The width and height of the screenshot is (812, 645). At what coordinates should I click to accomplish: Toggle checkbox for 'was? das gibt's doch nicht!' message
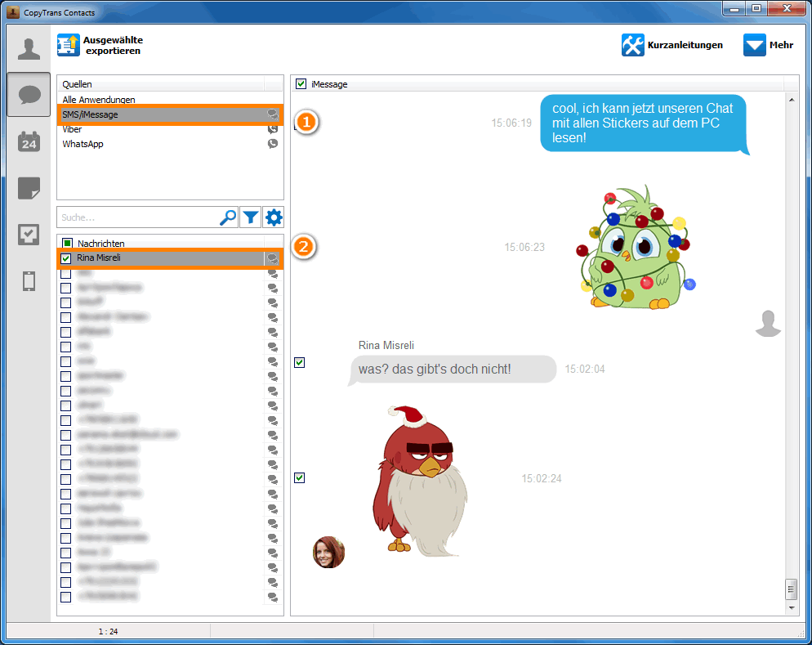click(x=299, y=362)
